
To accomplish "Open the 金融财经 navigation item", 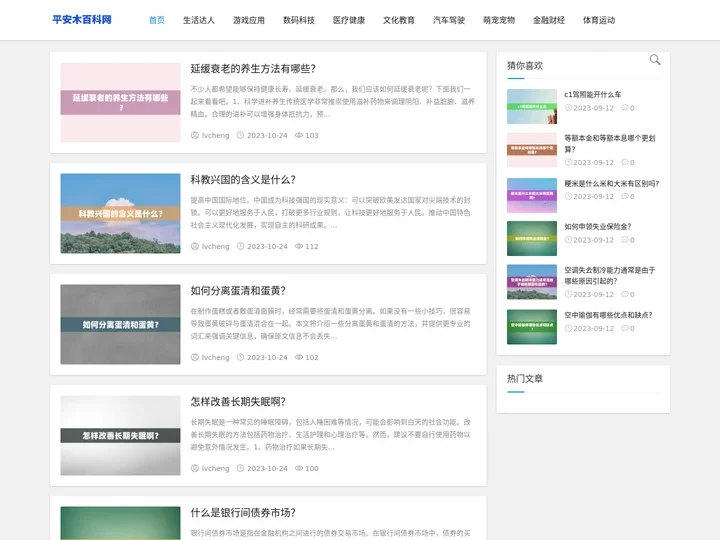I will point(549,20).
